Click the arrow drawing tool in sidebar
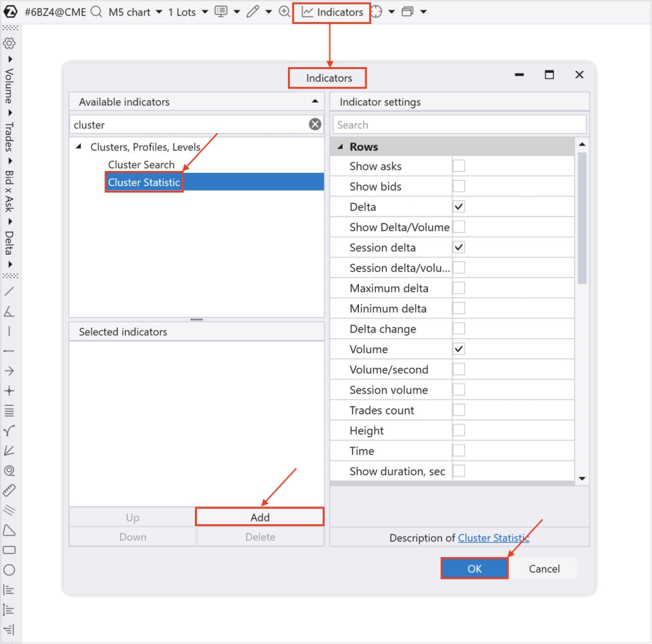Viewport: 652px width, 644px height. pos(9,370)
